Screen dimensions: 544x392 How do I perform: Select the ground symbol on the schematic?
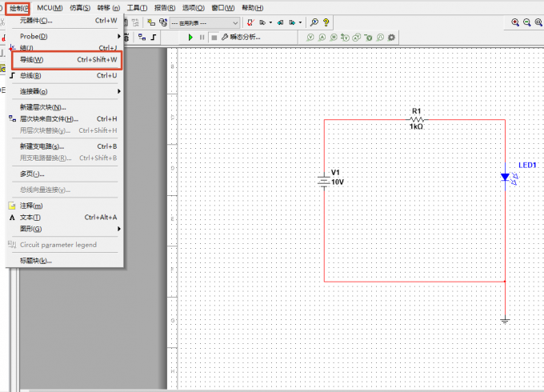505,320
